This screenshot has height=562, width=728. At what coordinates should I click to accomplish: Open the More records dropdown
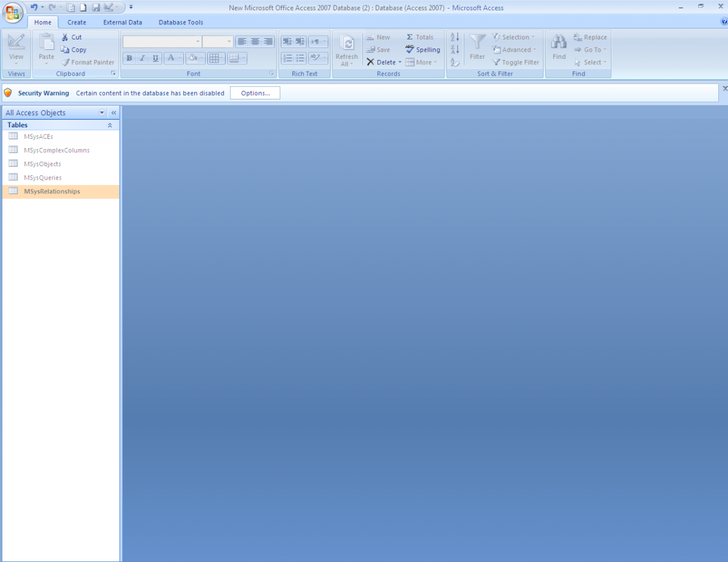pos(421,62)
